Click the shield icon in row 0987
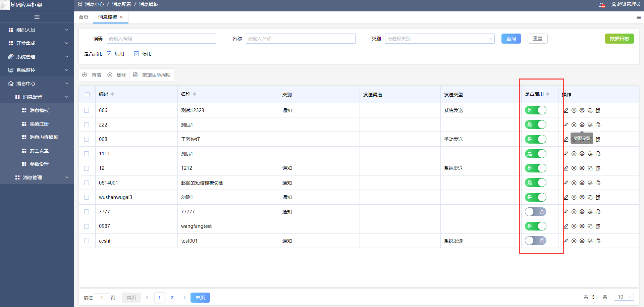The image size is (644, 307). [x=590, y=226]
